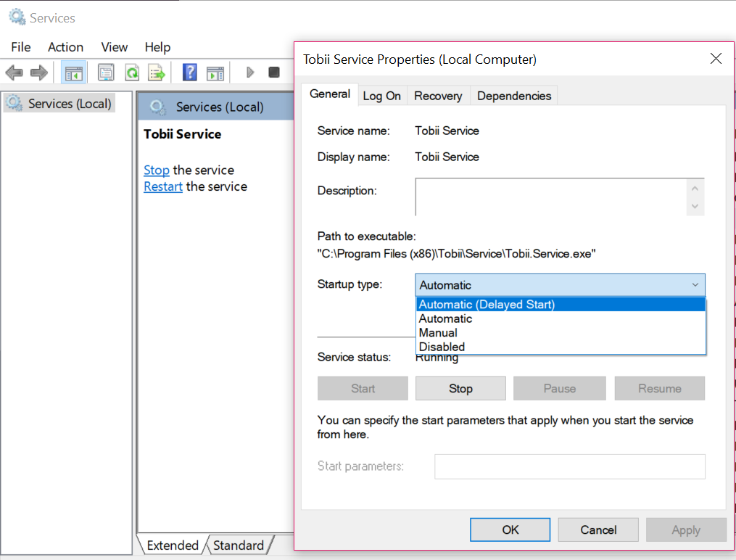Click the greyed Start button
Image resolution: width=736 pixels, height=560 pixels.
(363, 388)
